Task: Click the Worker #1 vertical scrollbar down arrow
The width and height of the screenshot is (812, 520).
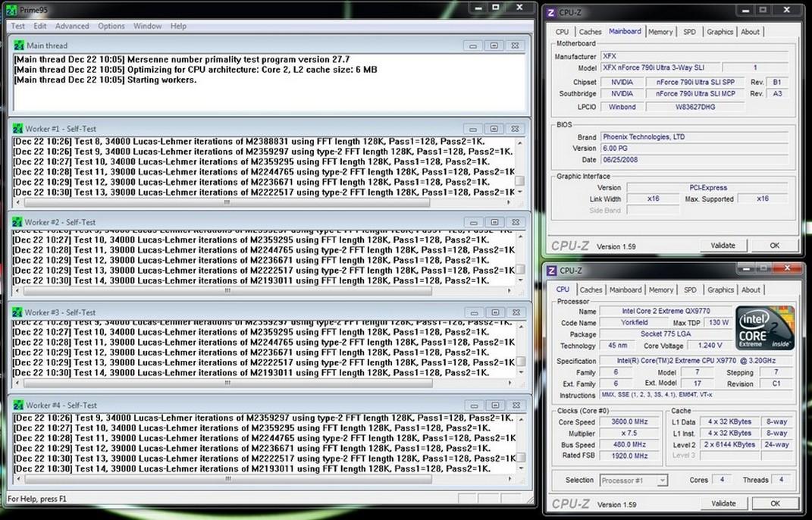Action: point(520,192)
